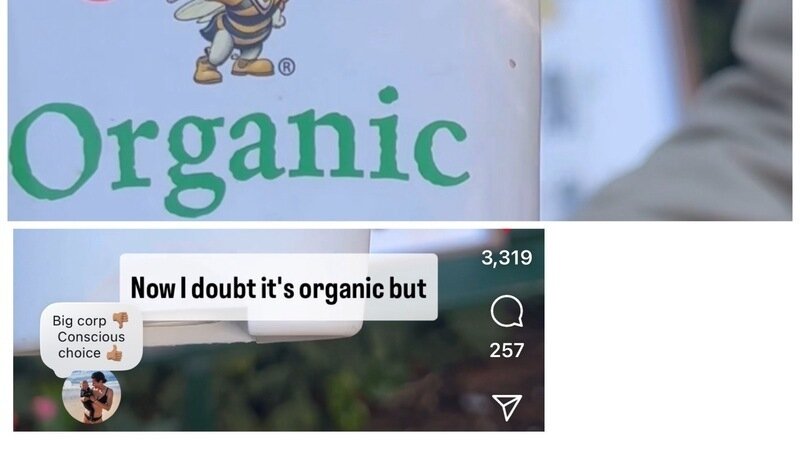Click the large green Organic word
Viewport: 800px width, 450px height.
[239, 151]
